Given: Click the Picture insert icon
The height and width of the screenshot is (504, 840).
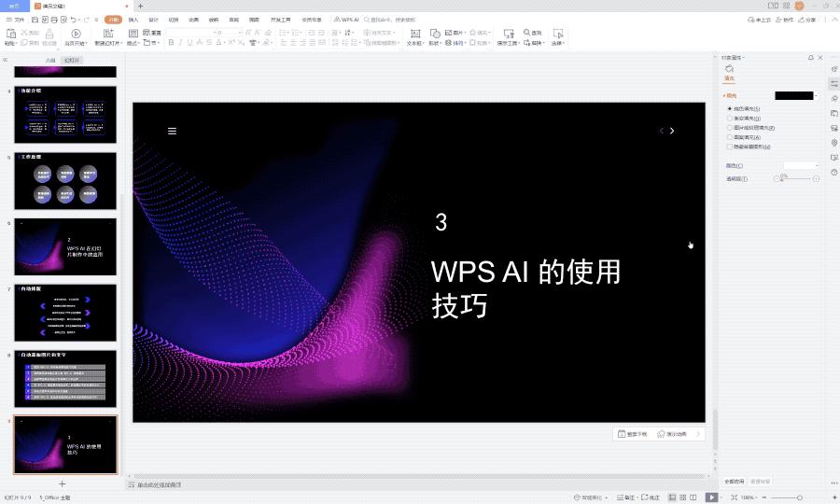Looking at the screenshot, I should pyautogui.click(x=448, y=33).
